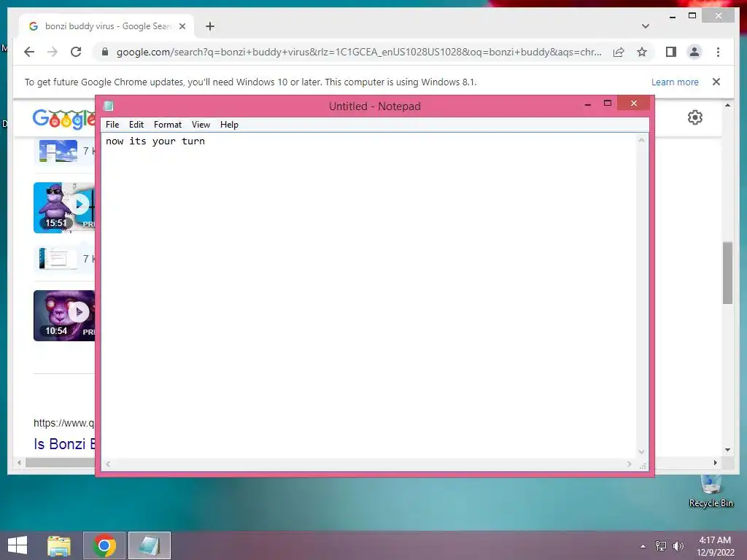Dismiss the Windows 10 update infobar

[x=716, y=82]
